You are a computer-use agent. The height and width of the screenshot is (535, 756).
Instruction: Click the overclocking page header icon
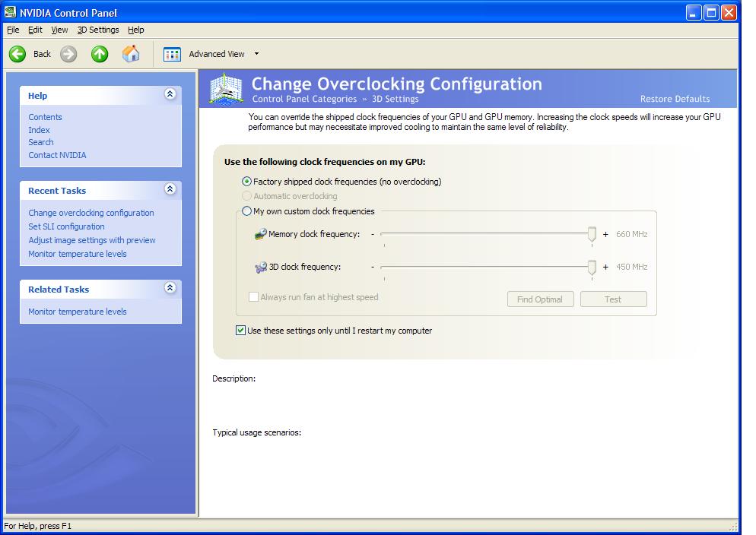click(226, 89)
